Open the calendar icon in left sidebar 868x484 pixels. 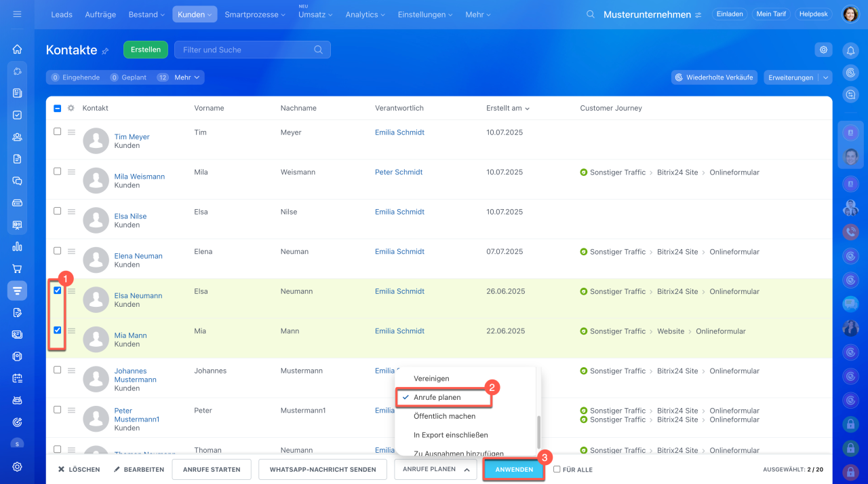point(18,378)
